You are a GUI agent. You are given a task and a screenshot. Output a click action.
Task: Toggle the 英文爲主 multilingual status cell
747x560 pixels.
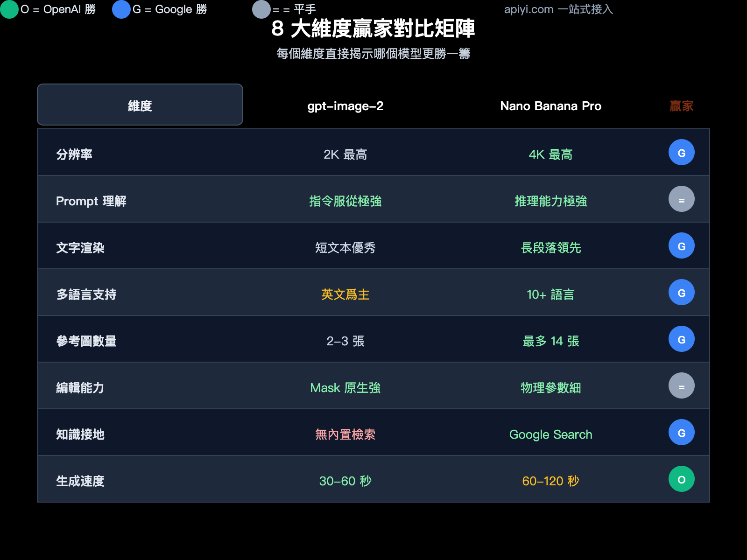(x=345, y=295)
